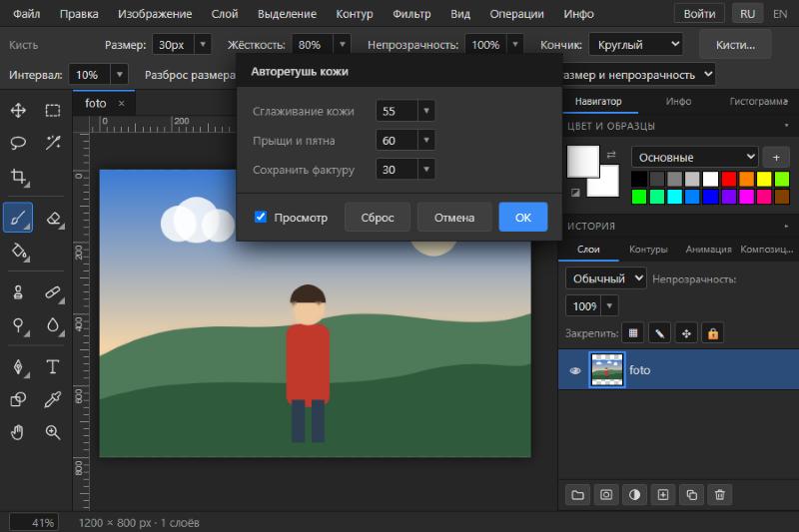This screenshot has height=532, width=799.
Task: Toggle lock all padlock icon
Action: pyautogui.click(x=713, y=333)
